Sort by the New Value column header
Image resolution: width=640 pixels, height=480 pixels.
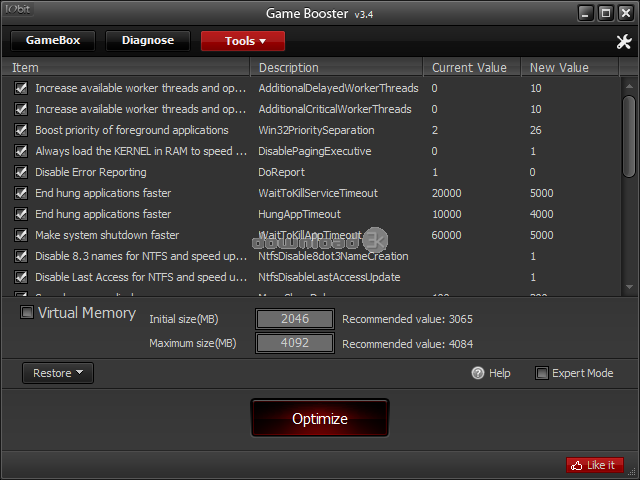point(570,67)
